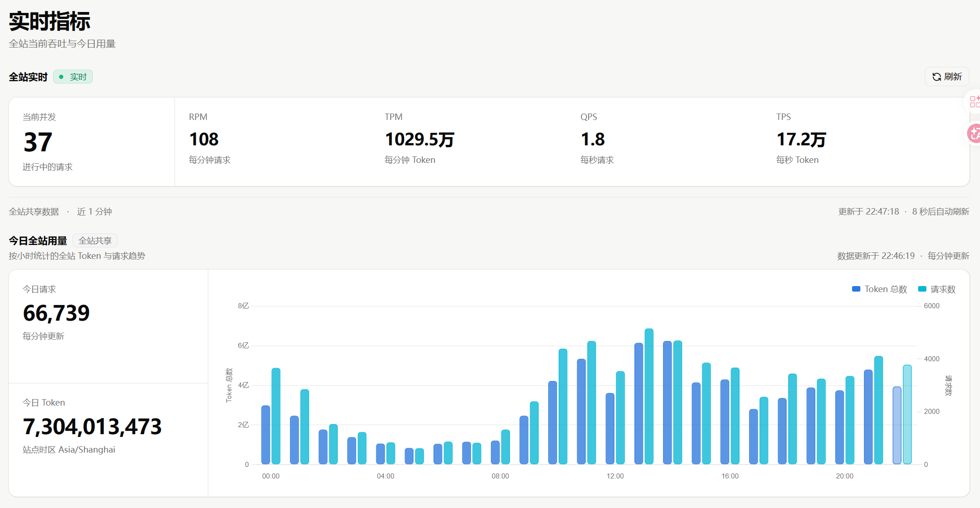
Task: Click the green 实时 status badge
Action: click(73, 77)
